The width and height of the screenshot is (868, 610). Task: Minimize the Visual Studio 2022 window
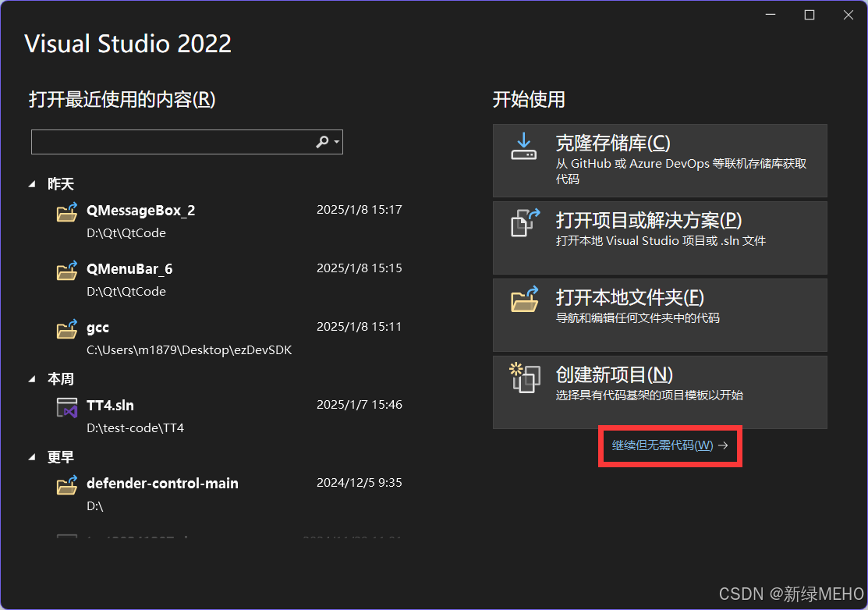(771, 15)
